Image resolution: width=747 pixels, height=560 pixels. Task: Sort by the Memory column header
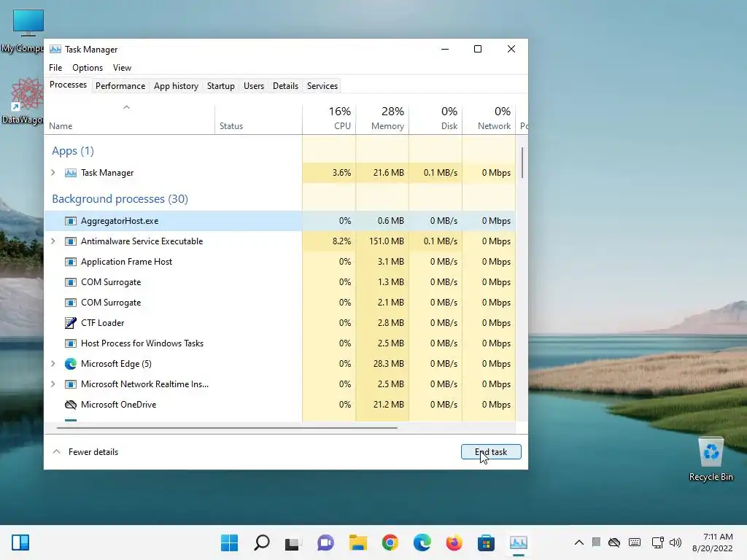(x=382, y=119)
